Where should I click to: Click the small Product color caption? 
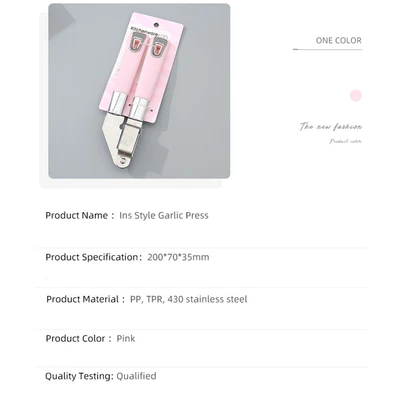346,141
